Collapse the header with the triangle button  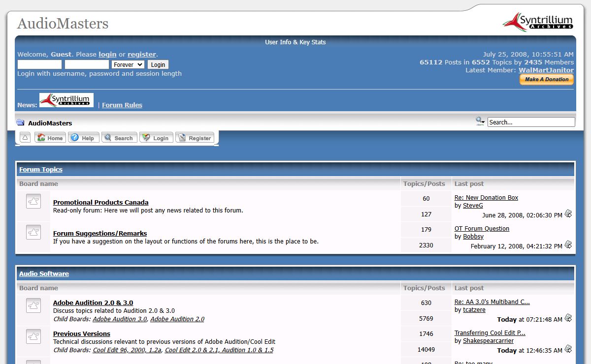[26, 138]
